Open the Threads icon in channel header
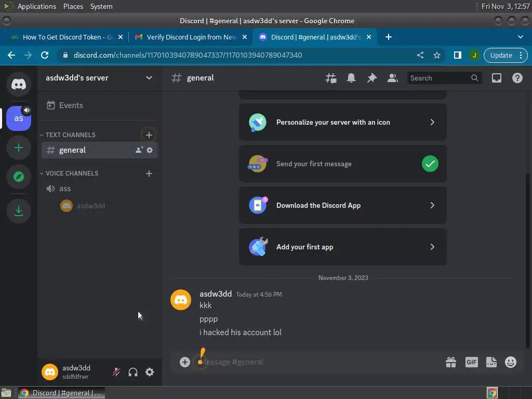532x399 pixels. tap(331, 78)
